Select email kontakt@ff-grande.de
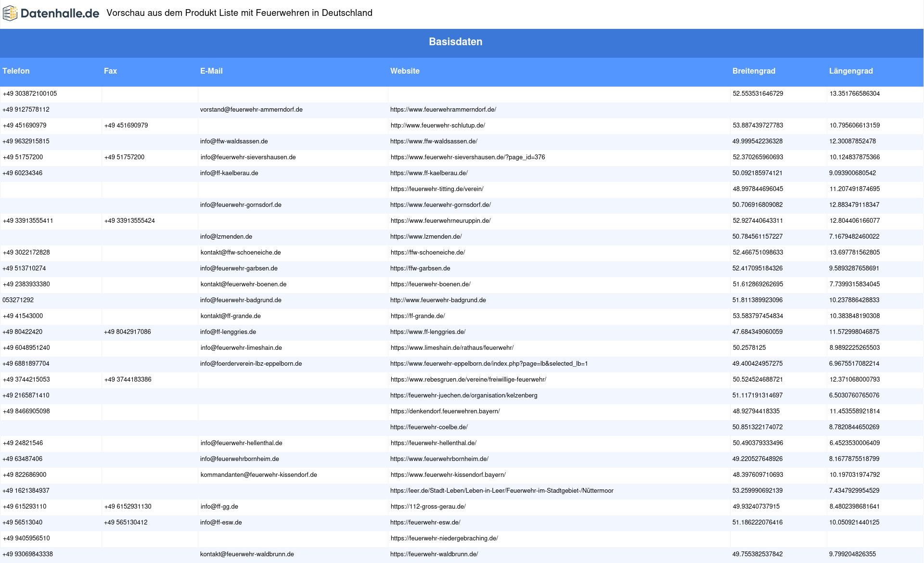Screen dimensions: 924x563 [231, 316]
